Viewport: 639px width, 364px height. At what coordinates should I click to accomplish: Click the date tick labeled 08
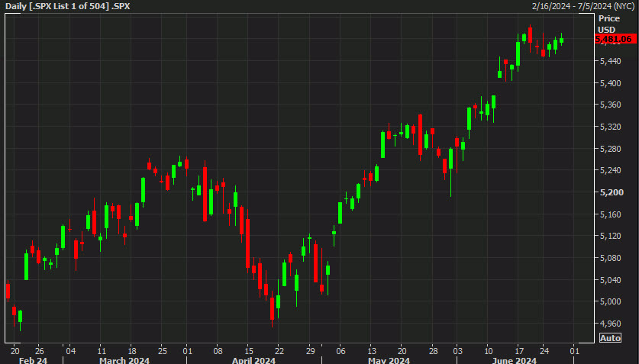[x=218, y=350]
